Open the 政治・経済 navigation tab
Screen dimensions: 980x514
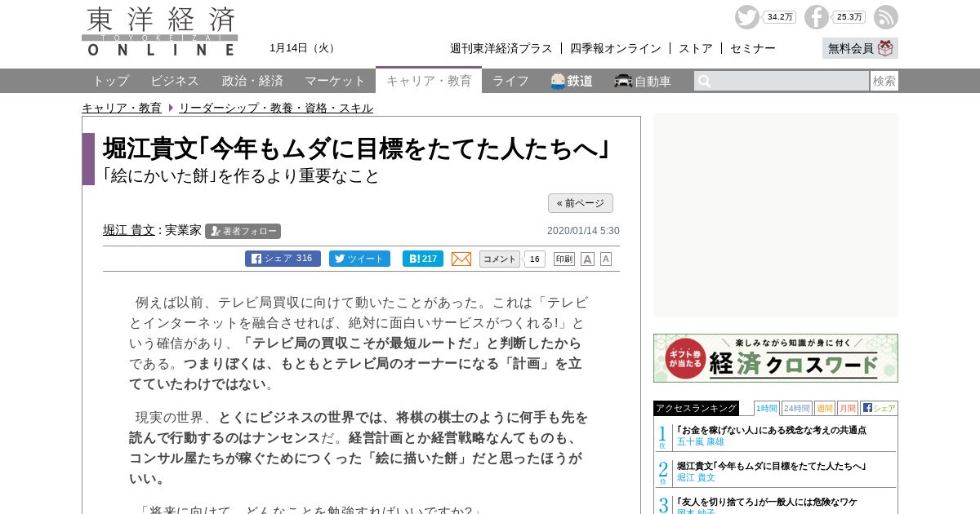tap(252, 81)
